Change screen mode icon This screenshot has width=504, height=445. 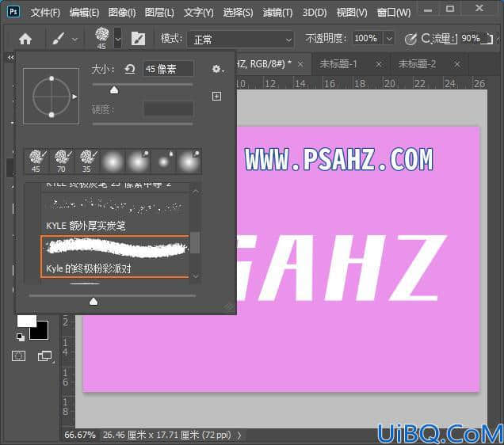click(44, 356)
